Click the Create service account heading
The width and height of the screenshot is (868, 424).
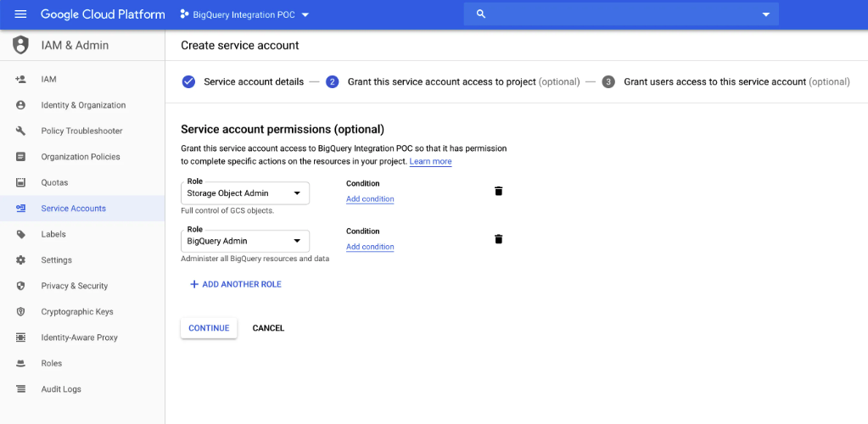(239, 46)
